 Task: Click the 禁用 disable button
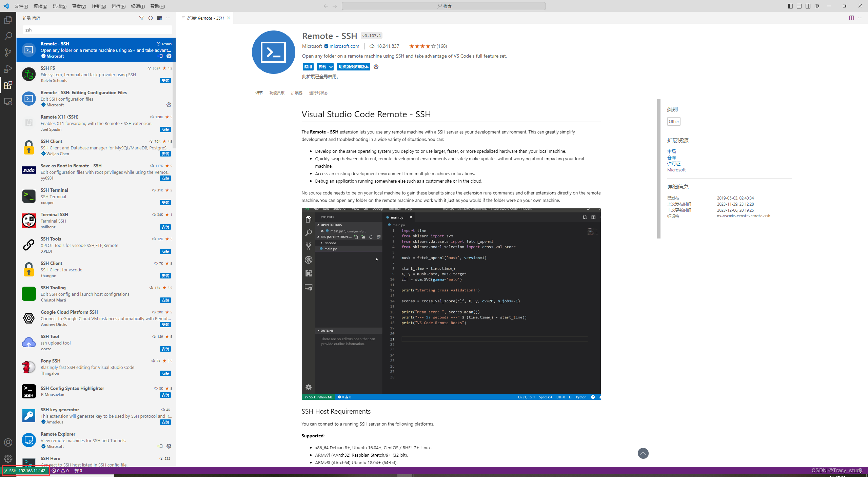coord(308,67)
